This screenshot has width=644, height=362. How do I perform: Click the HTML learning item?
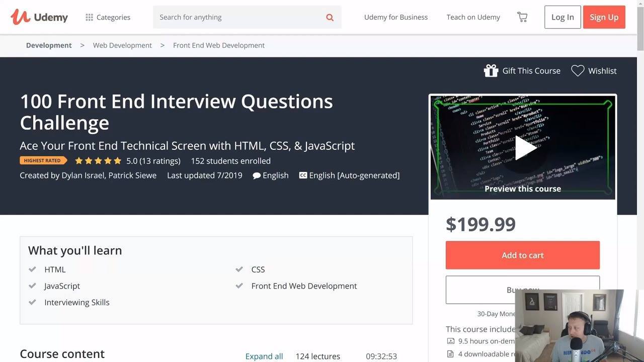click(x=55, y=269)
